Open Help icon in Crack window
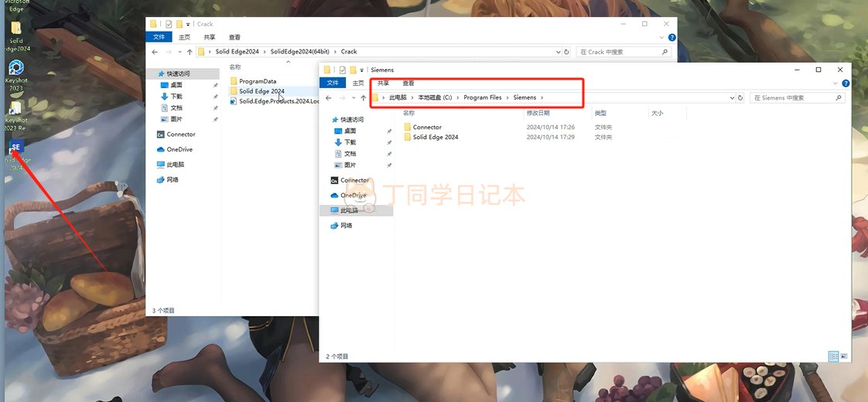Image resolution: width=868 pixels, height=402 pixels. tap(672, 38)
